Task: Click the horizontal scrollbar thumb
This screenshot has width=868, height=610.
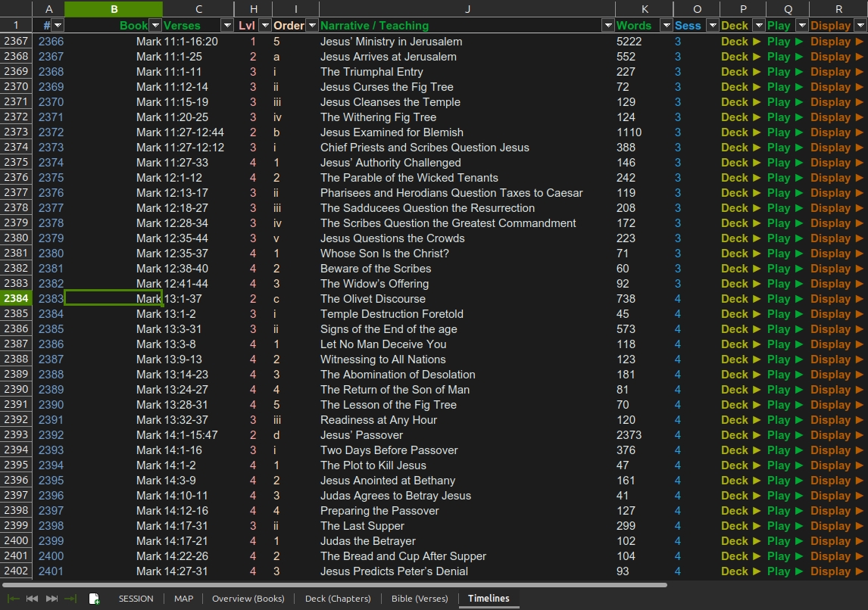Action: [334, 584]
